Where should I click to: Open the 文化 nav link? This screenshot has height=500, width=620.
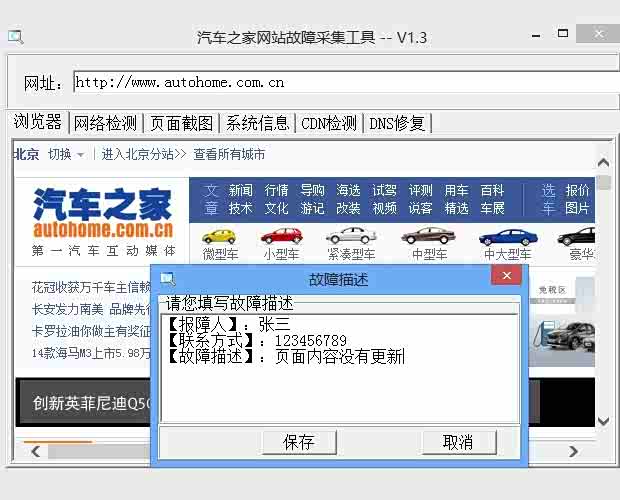coord(276,208)
